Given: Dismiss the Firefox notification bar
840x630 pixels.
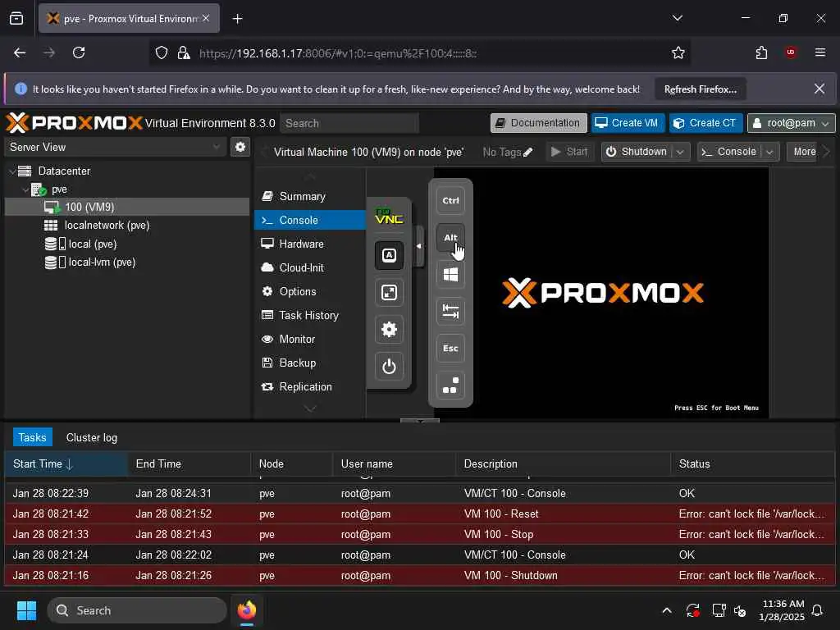Looking at the screenshot, I should tap(819, 89).
